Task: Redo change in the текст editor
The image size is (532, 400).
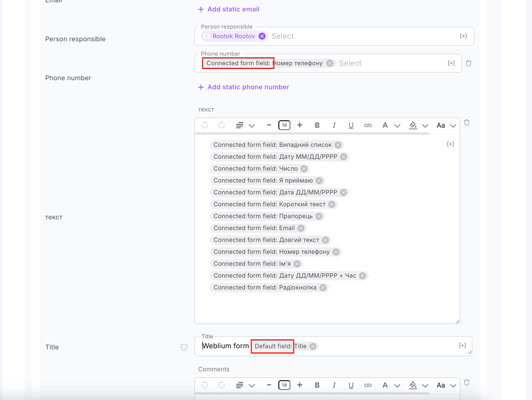Action: point(221,125)
